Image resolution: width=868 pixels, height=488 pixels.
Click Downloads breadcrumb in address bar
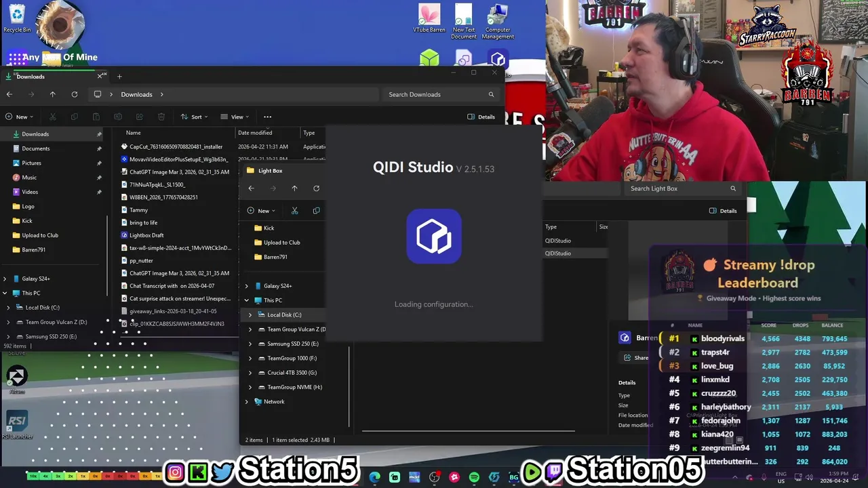[x=136, y=94]
